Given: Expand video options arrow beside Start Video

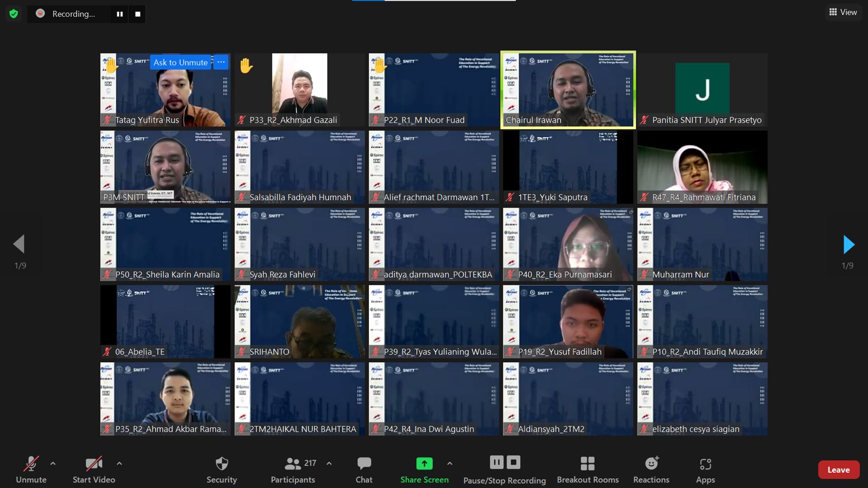Looking at the screenshot, I should point(119,464).
